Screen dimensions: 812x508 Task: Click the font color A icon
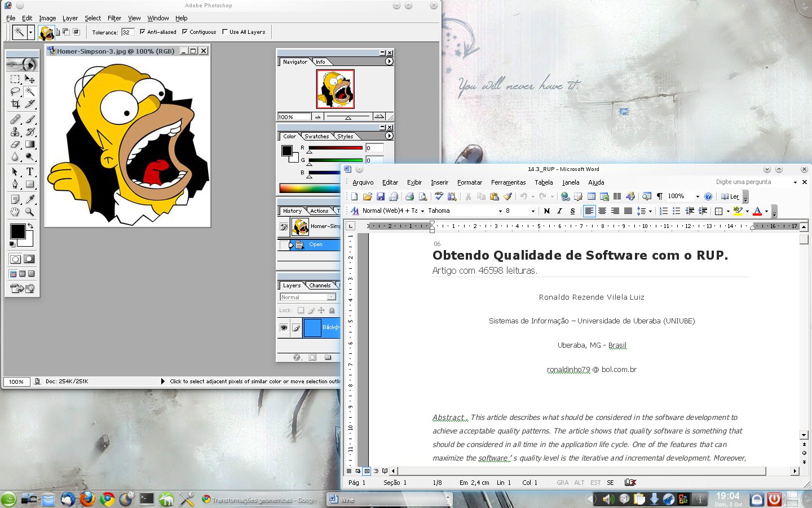[x=757, y=211]
